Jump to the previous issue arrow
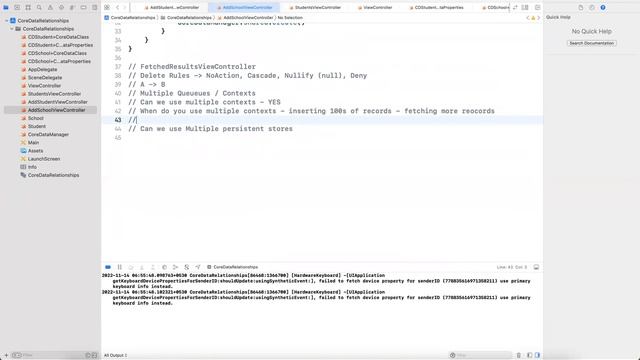This screenshot has width=640, height=360. coord(528,18)
